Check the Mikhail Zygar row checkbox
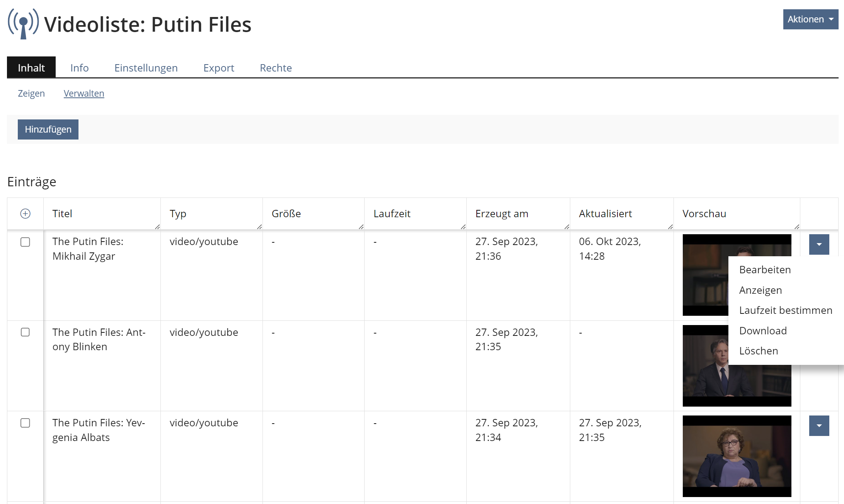This screenshot has height=504, width=844. click(x=25, y=242)
